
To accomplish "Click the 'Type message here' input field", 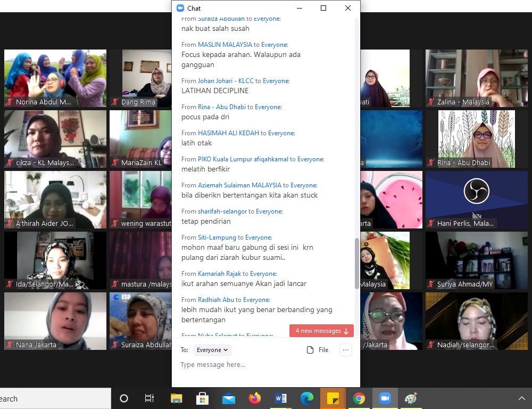I will (261, 365).
